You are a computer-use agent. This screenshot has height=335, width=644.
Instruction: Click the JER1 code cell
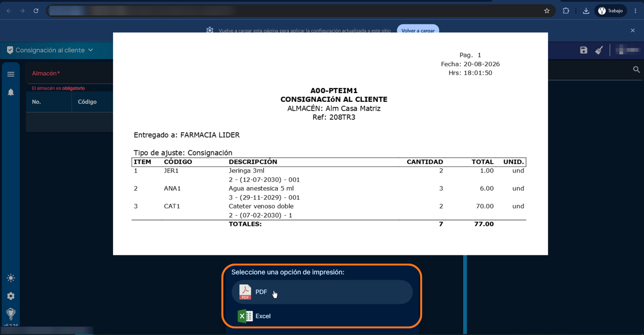pyautogui.click(x=171, y=171)
